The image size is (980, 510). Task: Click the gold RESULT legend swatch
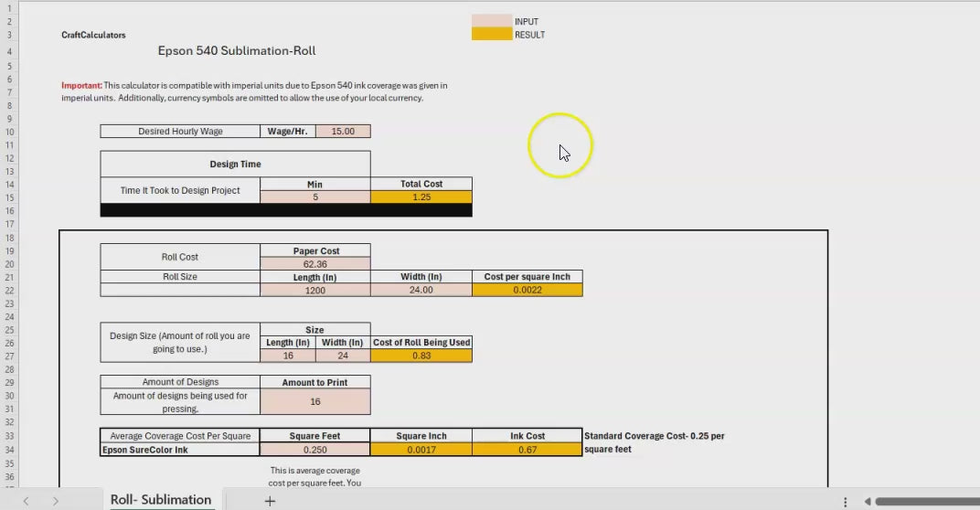491,35
